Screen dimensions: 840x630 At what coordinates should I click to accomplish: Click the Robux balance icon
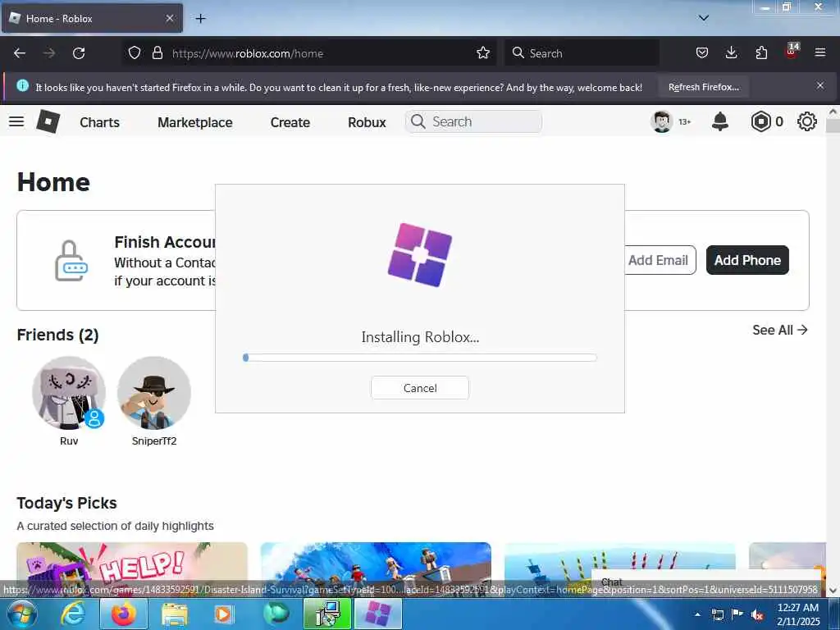pos(760,121)
